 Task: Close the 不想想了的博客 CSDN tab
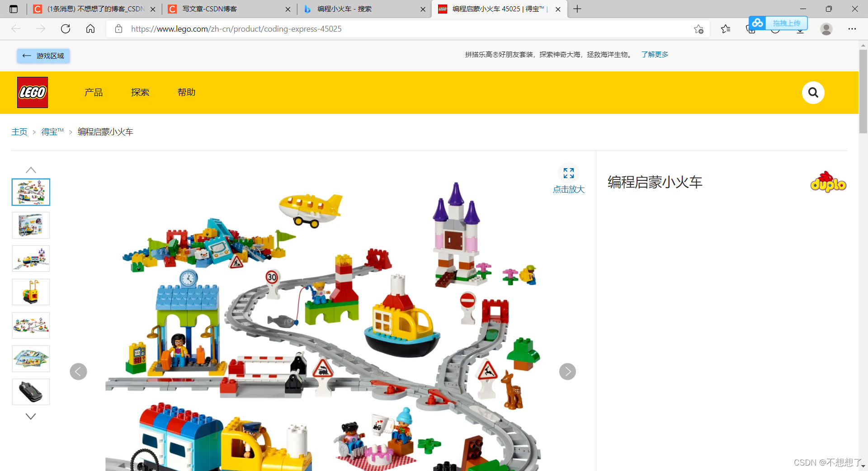[x=153, y=9]
